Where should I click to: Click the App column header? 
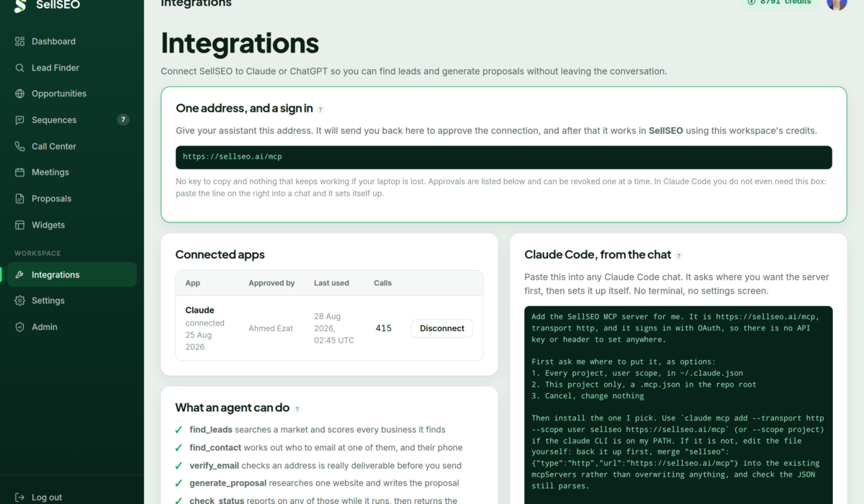(193, 283)
